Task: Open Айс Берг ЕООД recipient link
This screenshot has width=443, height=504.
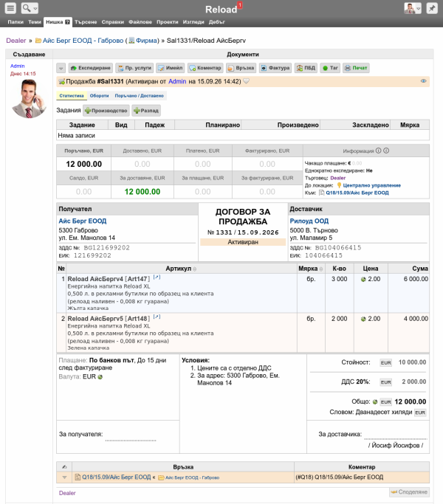Action: click(83, 221)
